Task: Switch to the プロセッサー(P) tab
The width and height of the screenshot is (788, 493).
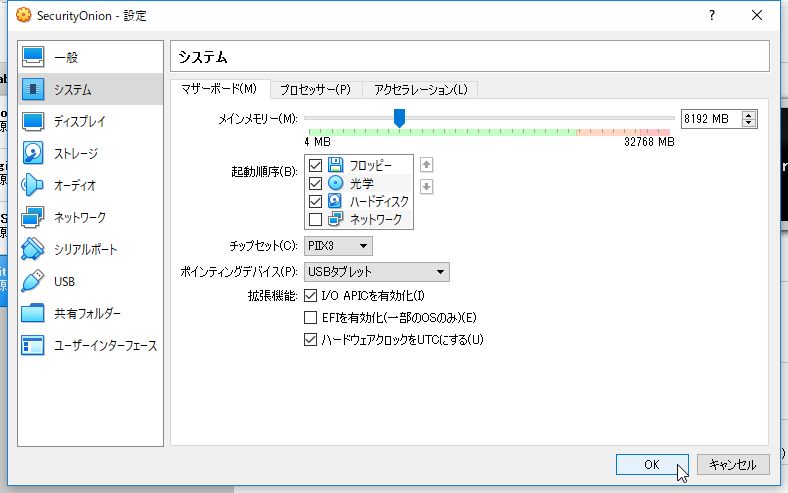Action: tap(315, 89)
